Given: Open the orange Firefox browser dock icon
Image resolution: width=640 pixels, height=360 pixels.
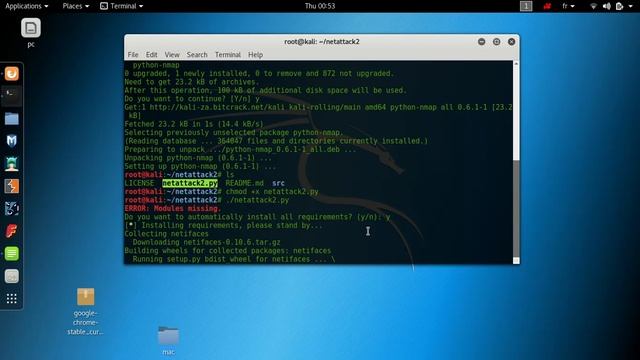Looking at the screenshot, I should tap(11, 74).
